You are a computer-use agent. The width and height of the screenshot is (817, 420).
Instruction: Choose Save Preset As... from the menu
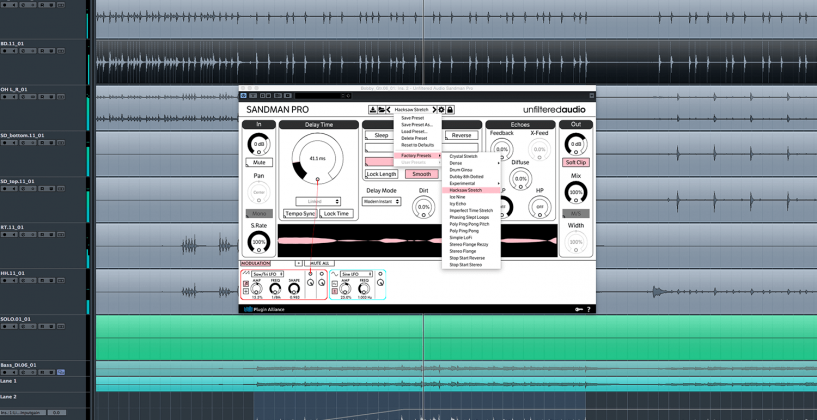[417, 125]
